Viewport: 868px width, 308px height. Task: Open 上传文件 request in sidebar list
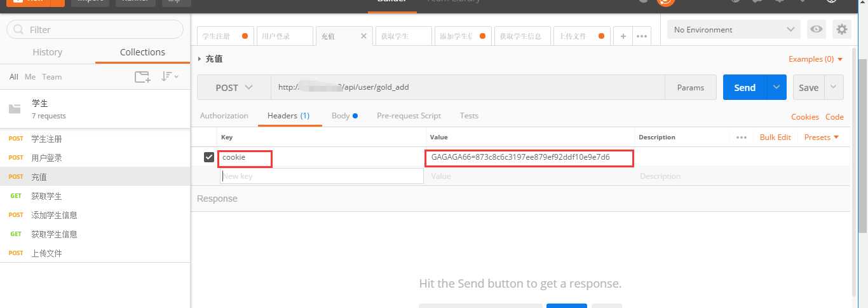95,253
